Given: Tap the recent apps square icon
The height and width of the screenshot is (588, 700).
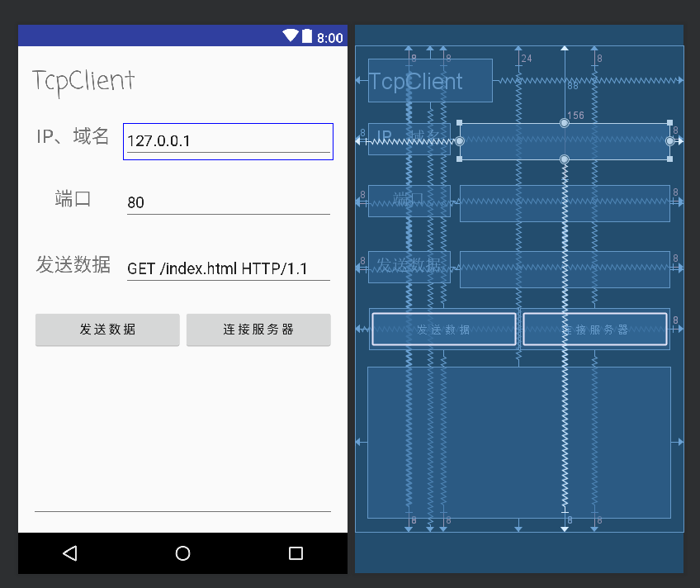Looking at the screenshot, I should (296, 553).
